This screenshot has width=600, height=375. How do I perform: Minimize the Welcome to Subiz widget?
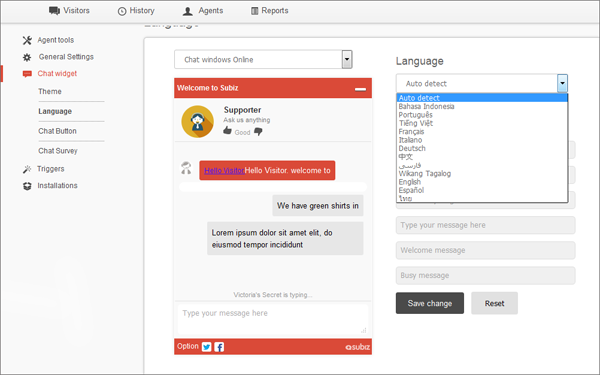[x=360, y=89]
